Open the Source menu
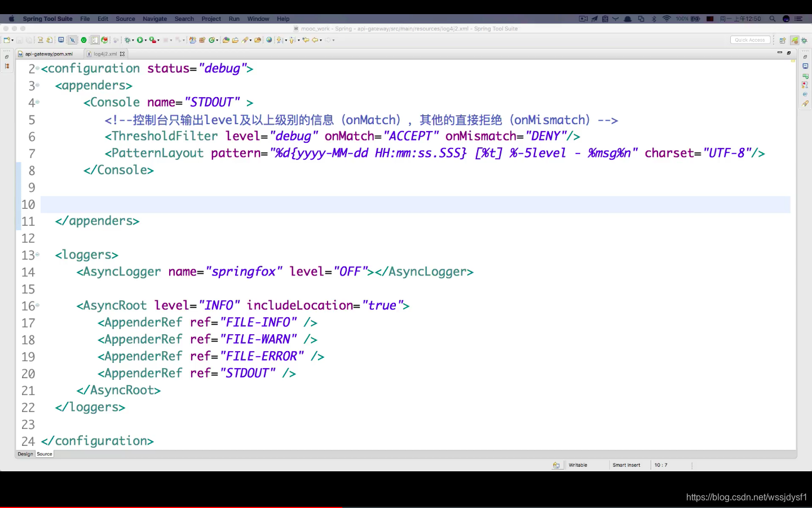 pyautogui.click(x=125, y=19)
